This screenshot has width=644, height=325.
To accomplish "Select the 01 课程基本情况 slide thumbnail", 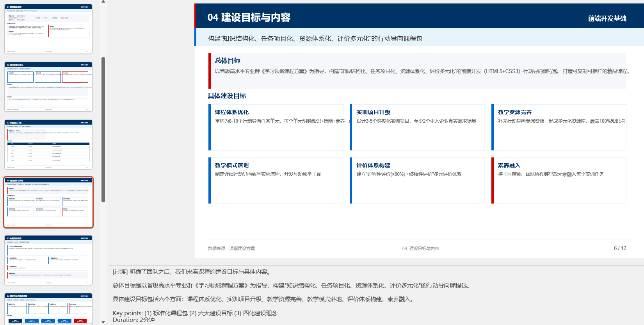I will coord(48,29).
